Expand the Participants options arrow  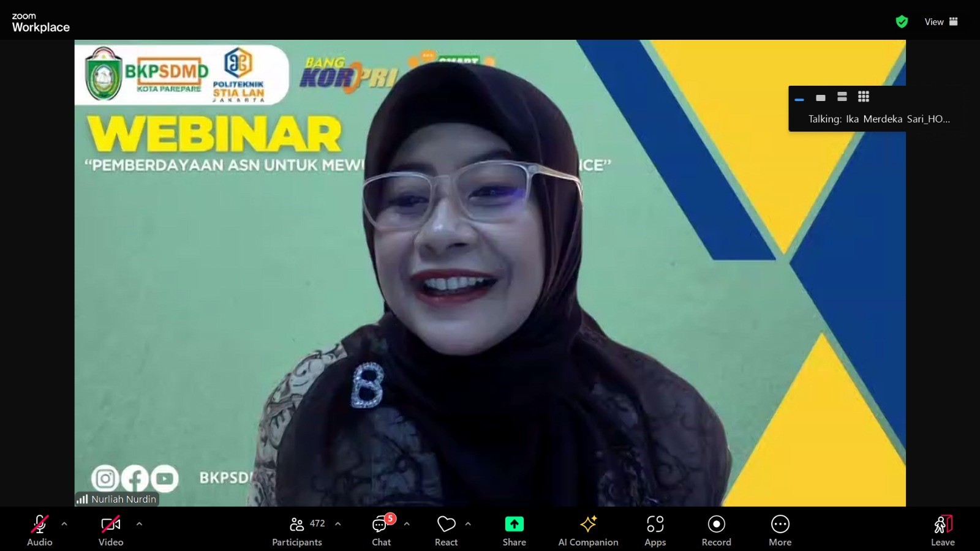click(x=338, y=524)
